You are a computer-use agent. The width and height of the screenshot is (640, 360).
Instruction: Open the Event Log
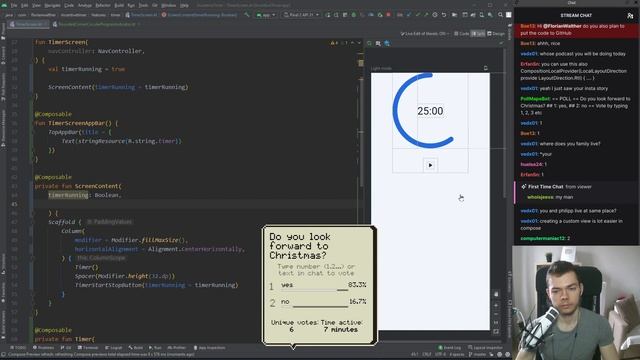[449, 348]
